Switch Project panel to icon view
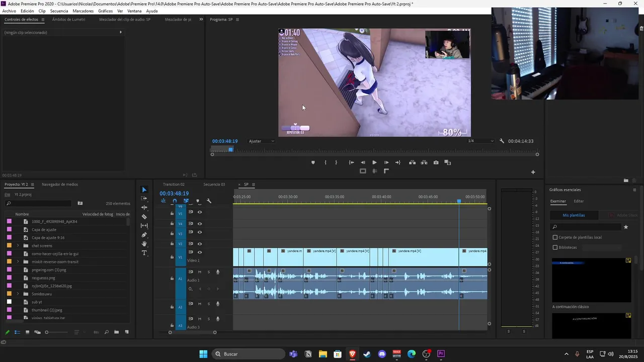 pos(27,332)
